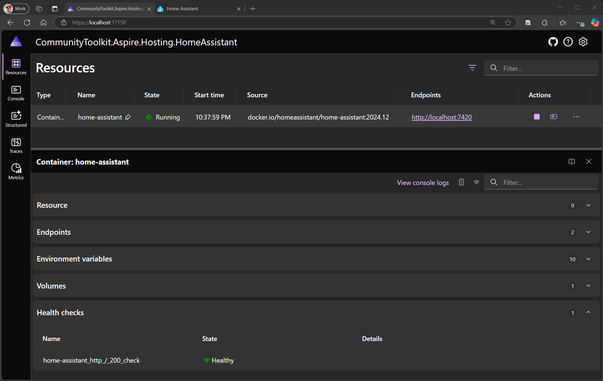Viewport: 603px width, 381px height.
Task: Toggle details panel split orientation
Action: (x=571, y=161)
